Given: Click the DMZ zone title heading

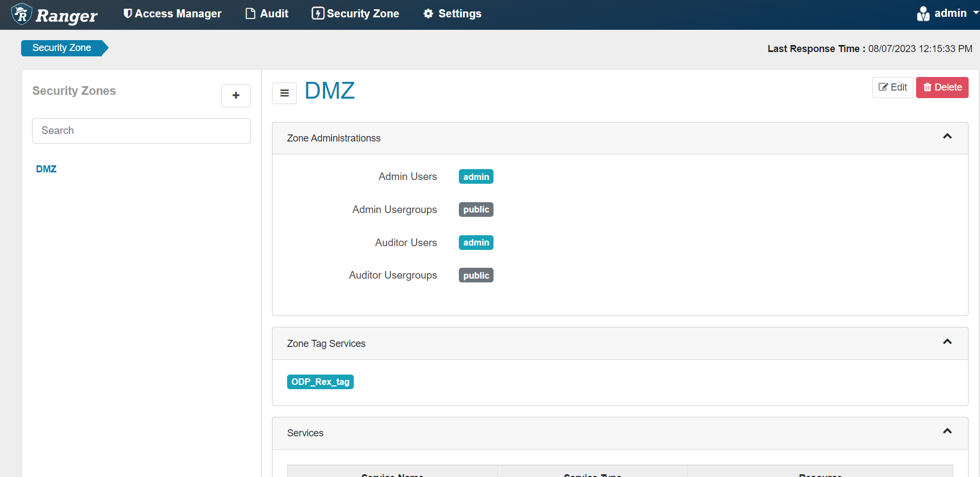Looking at the screenshot, I should (x=330, y=91).
